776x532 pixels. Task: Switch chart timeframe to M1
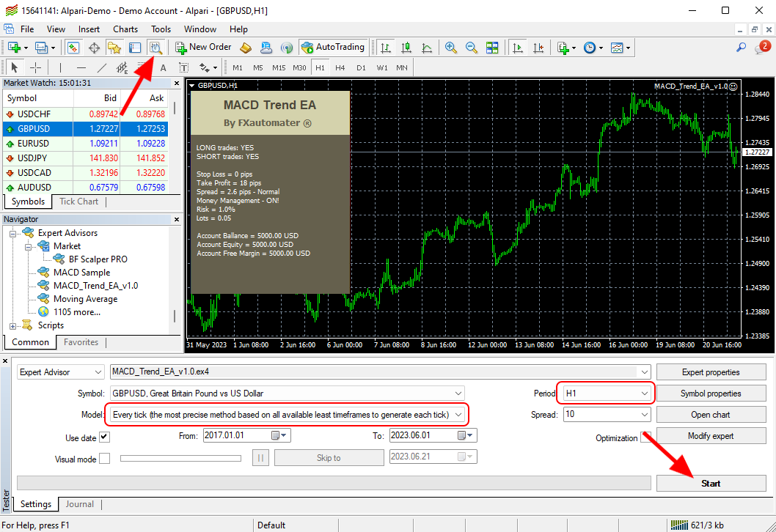[x=238, y=67]
